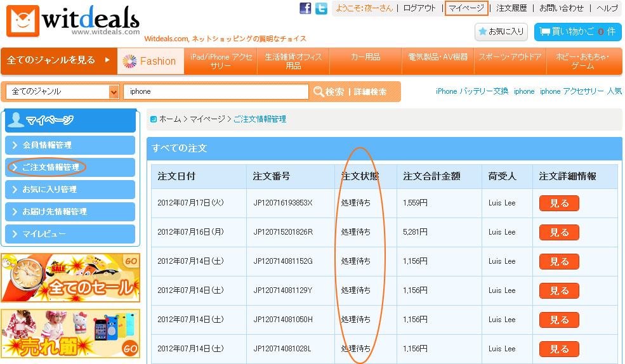Open お問い合わせ contact link
The width and height of the screenshot is (625, 364).
coord(561,8)
